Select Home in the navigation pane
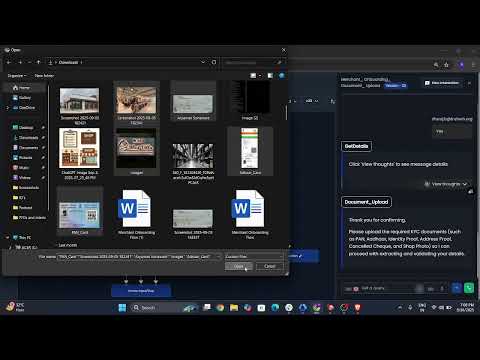The width and height of the screenshot is (480, 360). click(24, 88)
